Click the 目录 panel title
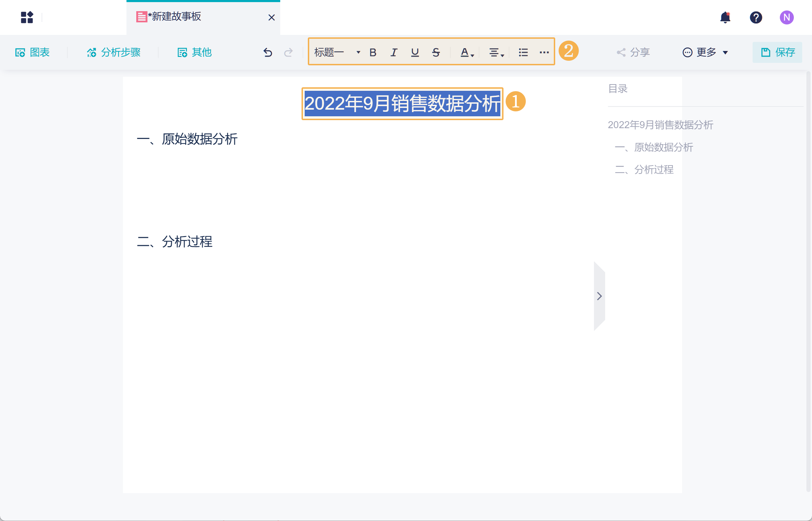Viewport: 812px width, 521px height. (618, 89)
